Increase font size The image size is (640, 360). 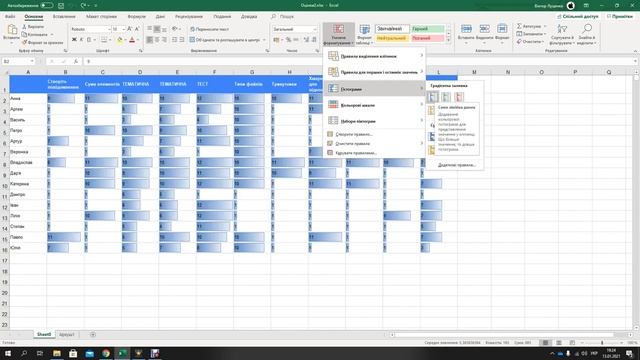click(129, 29)
